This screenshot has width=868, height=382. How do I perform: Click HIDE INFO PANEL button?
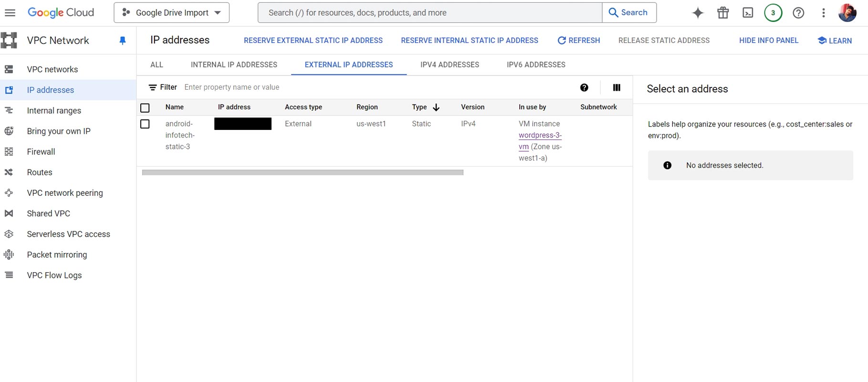point(769,41)
